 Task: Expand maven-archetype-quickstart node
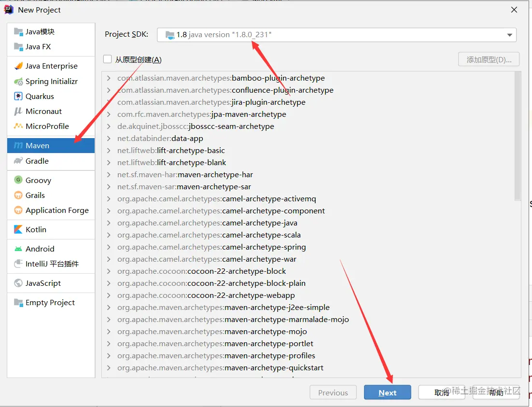(x=109, y=367)
